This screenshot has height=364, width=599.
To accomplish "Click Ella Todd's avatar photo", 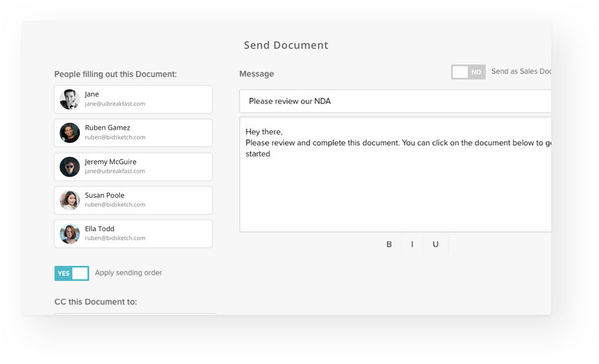I will coord(70,234).
